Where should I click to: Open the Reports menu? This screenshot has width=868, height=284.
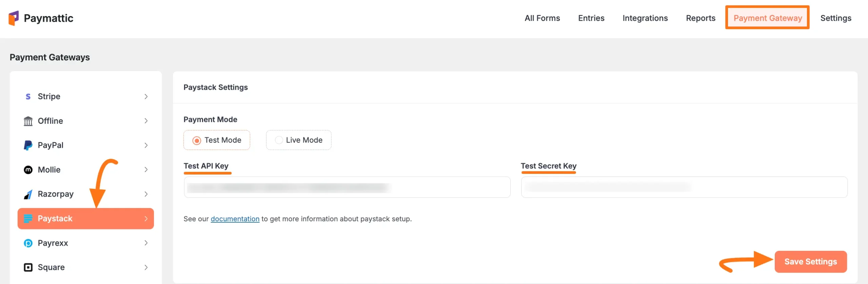pos(701,18)
